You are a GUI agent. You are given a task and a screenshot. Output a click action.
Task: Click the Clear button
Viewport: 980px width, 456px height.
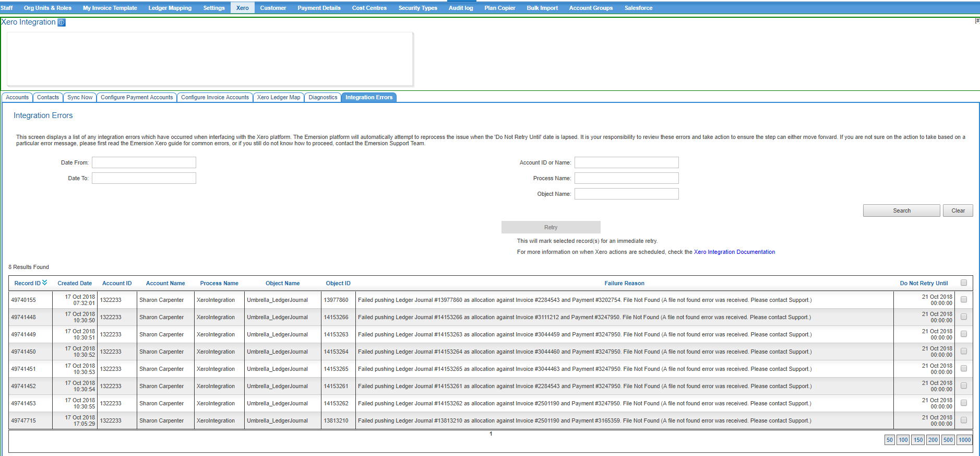tap(958, 211)
